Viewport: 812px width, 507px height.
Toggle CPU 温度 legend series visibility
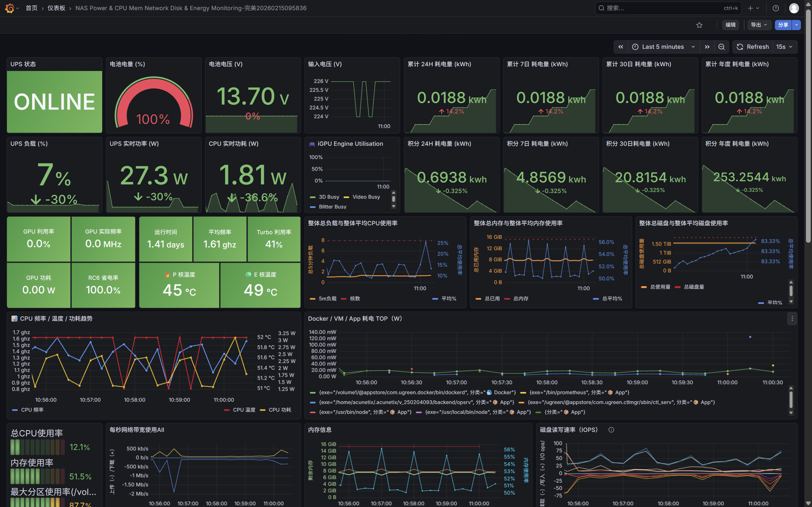point(244,410)
